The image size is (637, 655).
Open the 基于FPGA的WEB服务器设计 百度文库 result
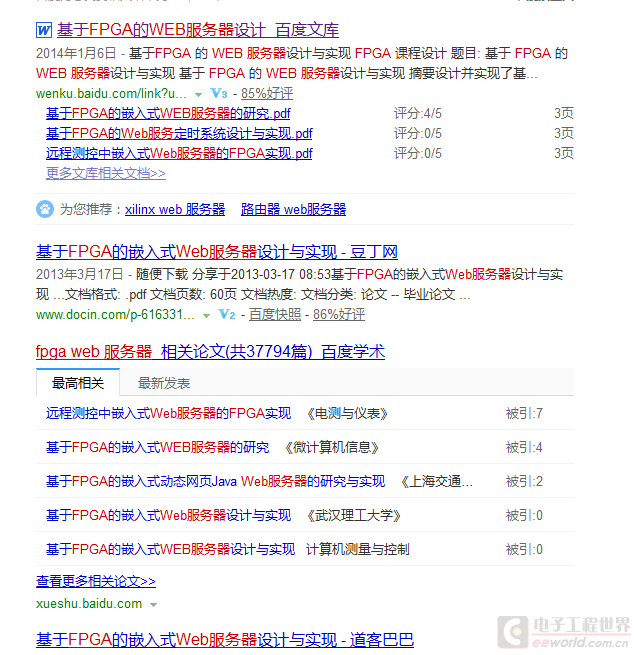point(198,30)
